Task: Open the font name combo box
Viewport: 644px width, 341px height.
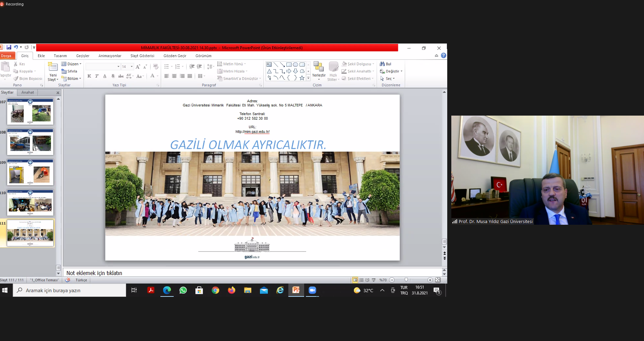Action: 103,67
